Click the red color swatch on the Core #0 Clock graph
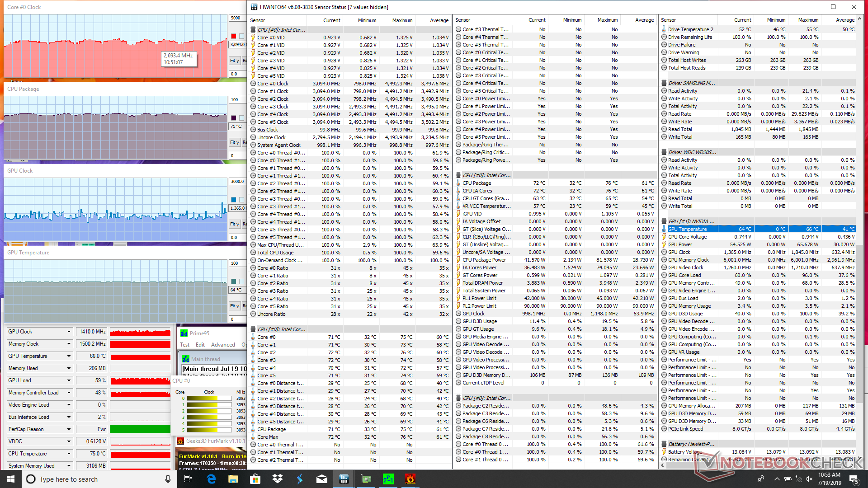 click(234, 36)
